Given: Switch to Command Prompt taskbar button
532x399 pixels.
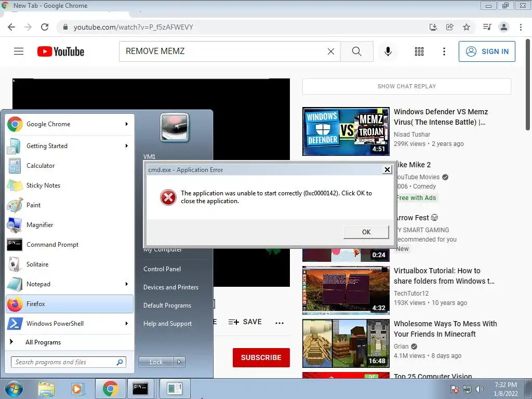Looking at the screenshot, I should click(140, 389).
